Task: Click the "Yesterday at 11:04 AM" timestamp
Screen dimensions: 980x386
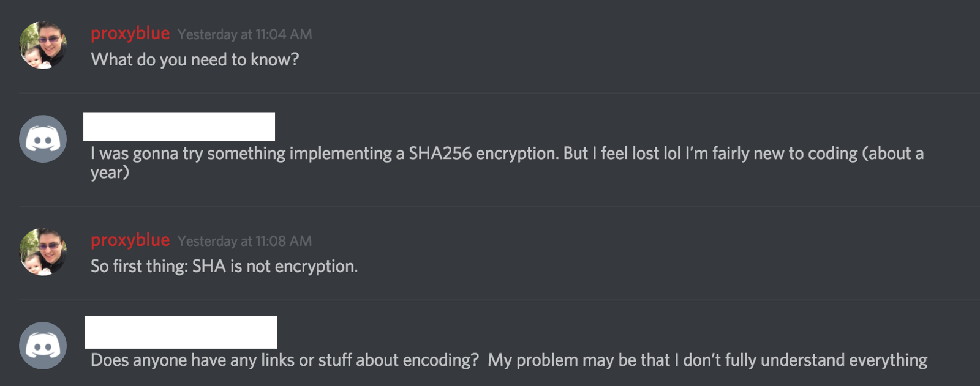Action: click(244, 34)
